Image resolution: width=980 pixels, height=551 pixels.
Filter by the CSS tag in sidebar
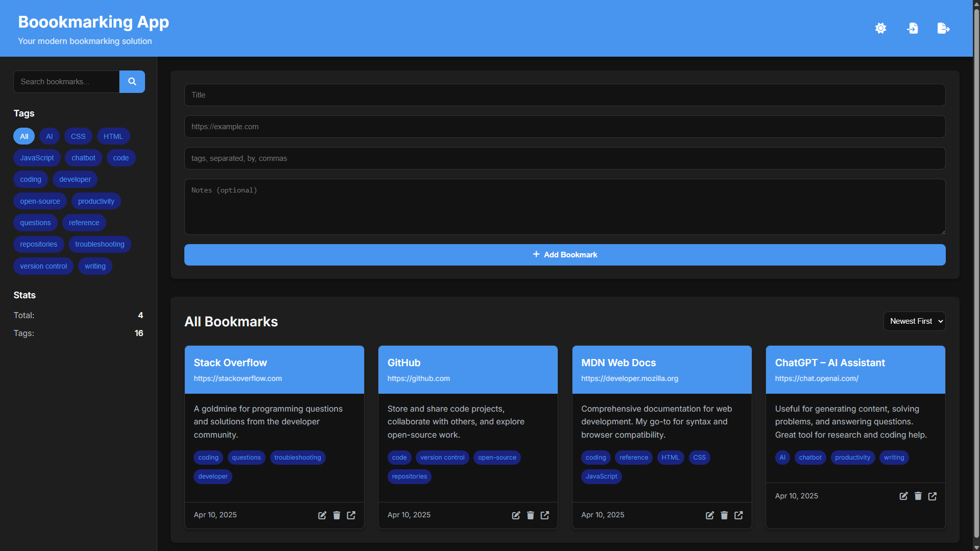pyautogui.click(x=78, y=136)
